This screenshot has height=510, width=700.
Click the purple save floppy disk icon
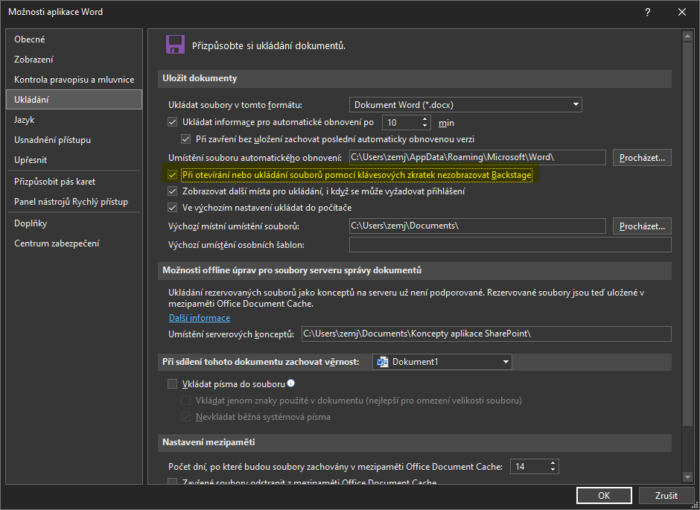[175, 45]
